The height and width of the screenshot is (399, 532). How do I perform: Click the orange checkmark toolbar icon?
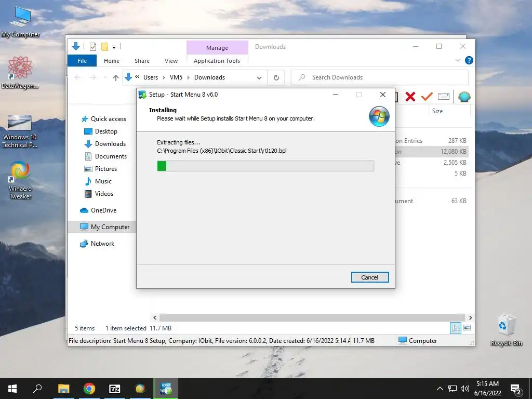[x=427, y=97]
